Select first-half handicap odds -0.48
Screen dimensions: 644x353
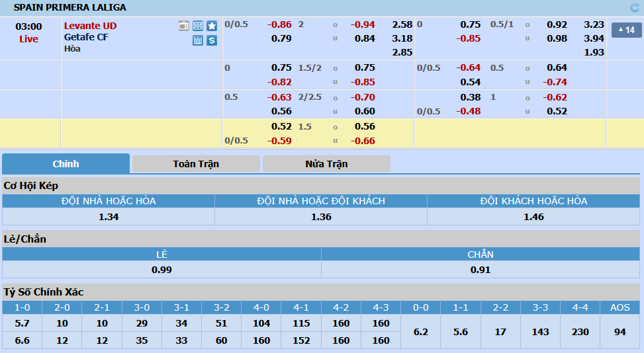[x=468, y=112]
